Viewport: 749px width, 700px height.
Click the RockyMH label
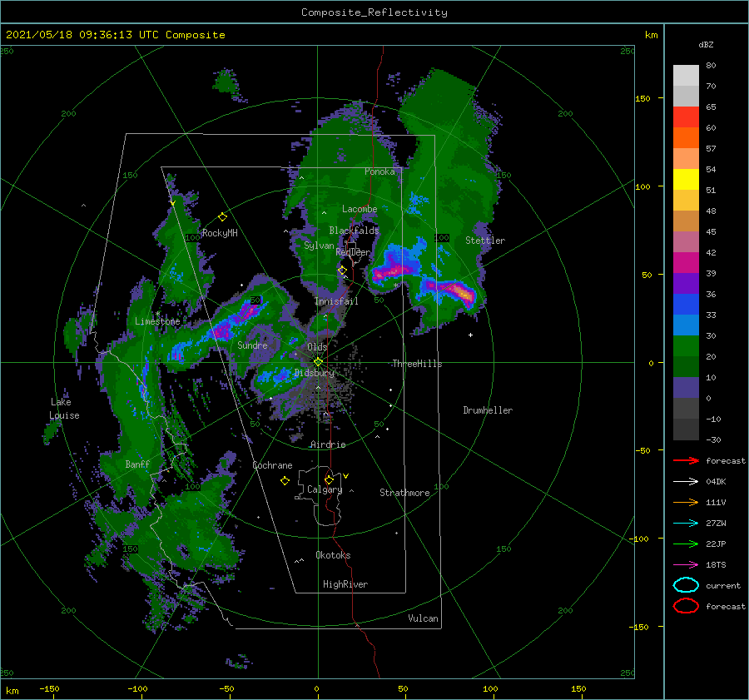coord(220,233)
